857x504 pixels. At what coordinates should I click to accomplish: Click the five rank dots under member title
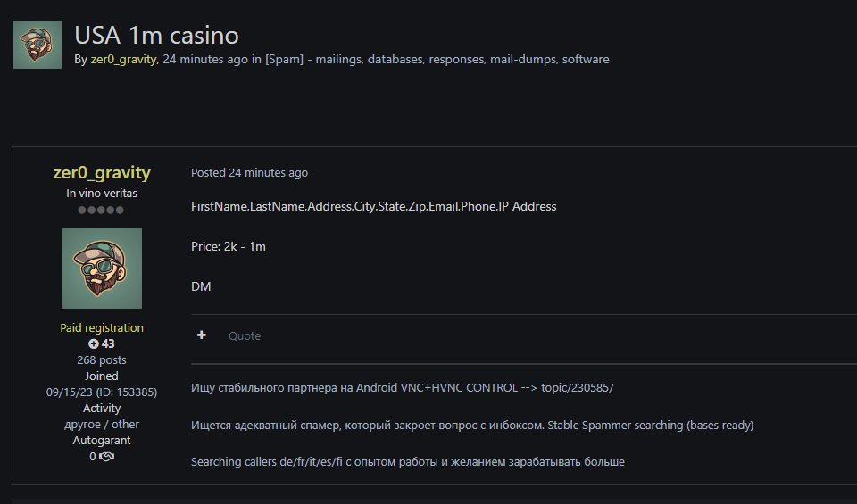click(101, 211)
